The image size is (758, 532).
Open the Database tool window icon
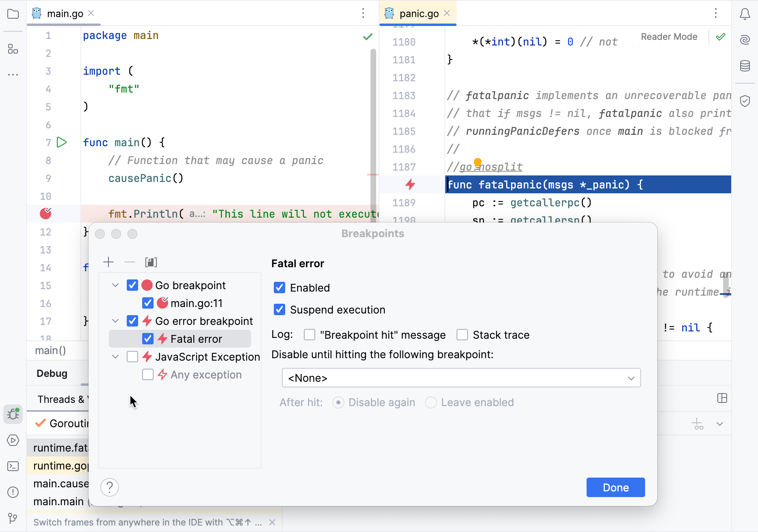745,65
